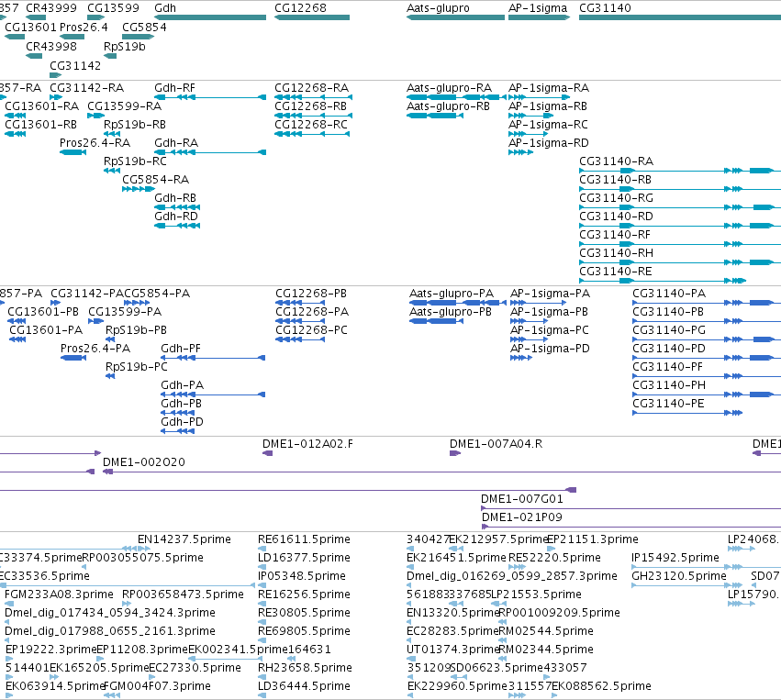Click the CG12268 gene label
781x700 pixels.
(x=300, y=8)
